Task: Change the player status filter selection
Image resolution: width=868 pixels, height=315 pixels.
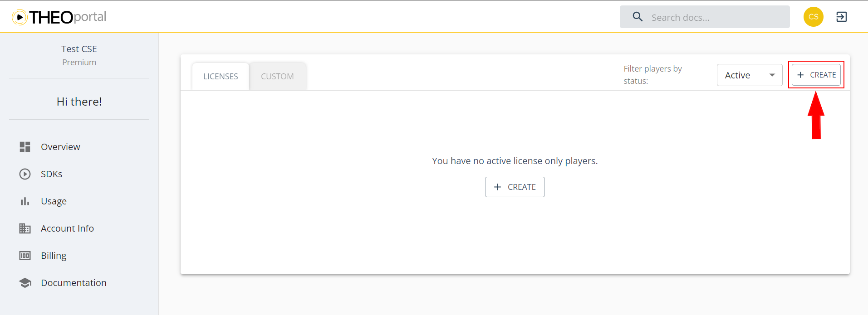Action: [x=749, y=75]
